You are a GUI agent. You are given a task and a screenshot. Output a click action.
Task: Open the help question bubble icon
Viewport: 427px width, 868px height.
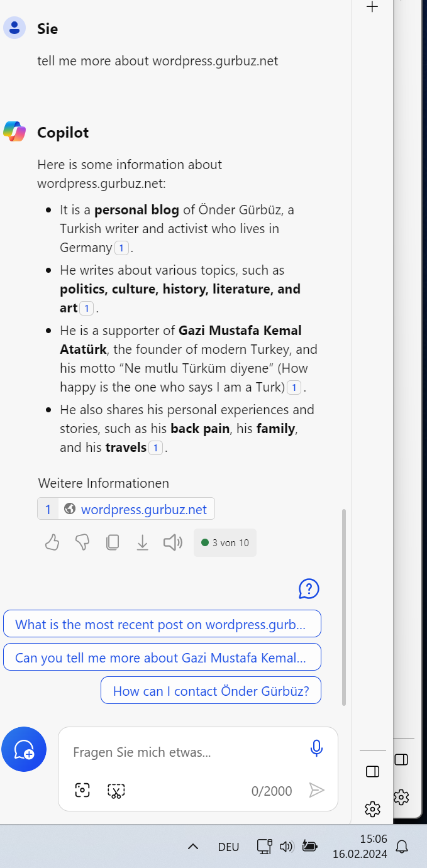coord(309,589)
